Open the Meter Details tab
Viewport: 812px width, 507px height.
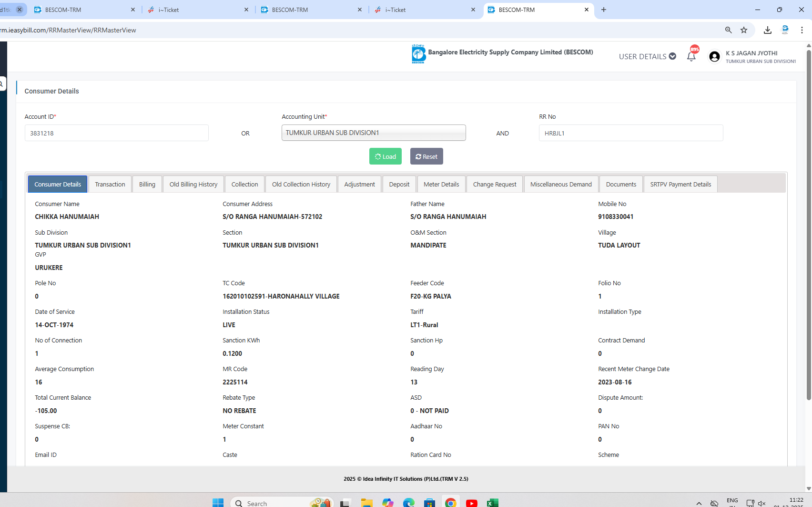coord(441,184)
